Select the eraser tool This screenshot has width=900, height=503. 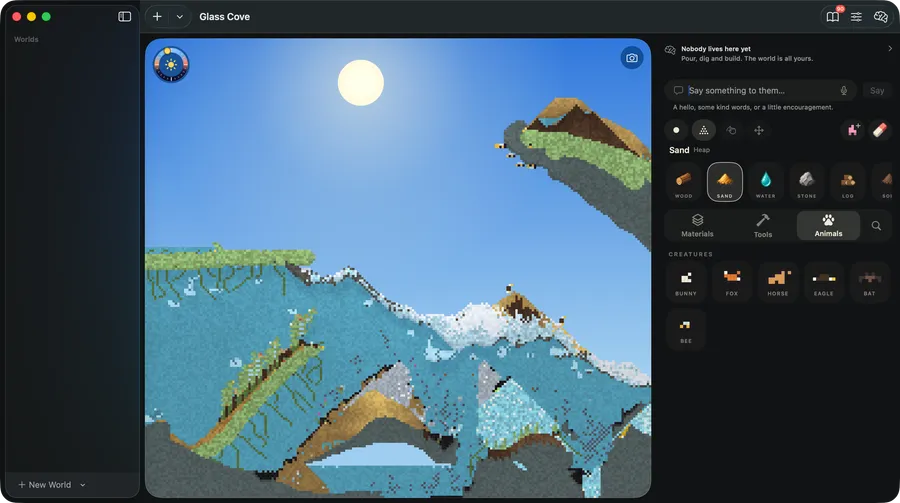coord(879,130)
